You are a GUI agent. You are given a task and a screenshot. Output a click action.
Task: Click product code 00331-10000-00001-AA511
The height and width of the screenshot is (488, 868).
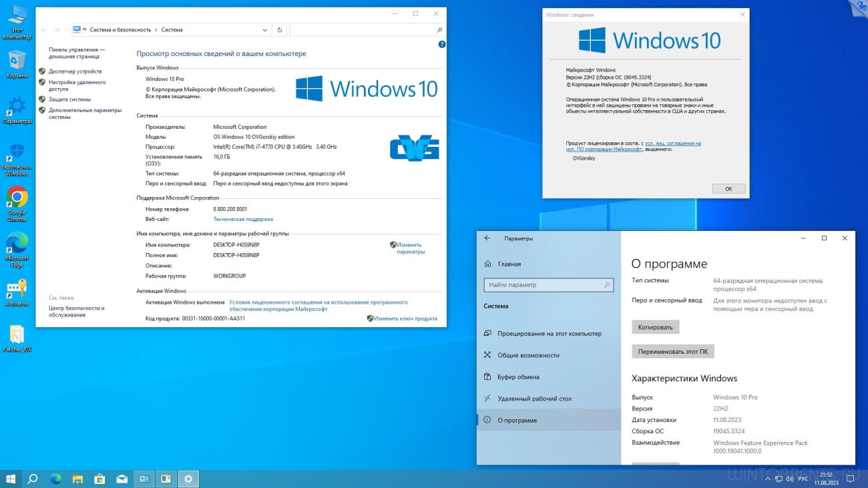tap(214, 318)
